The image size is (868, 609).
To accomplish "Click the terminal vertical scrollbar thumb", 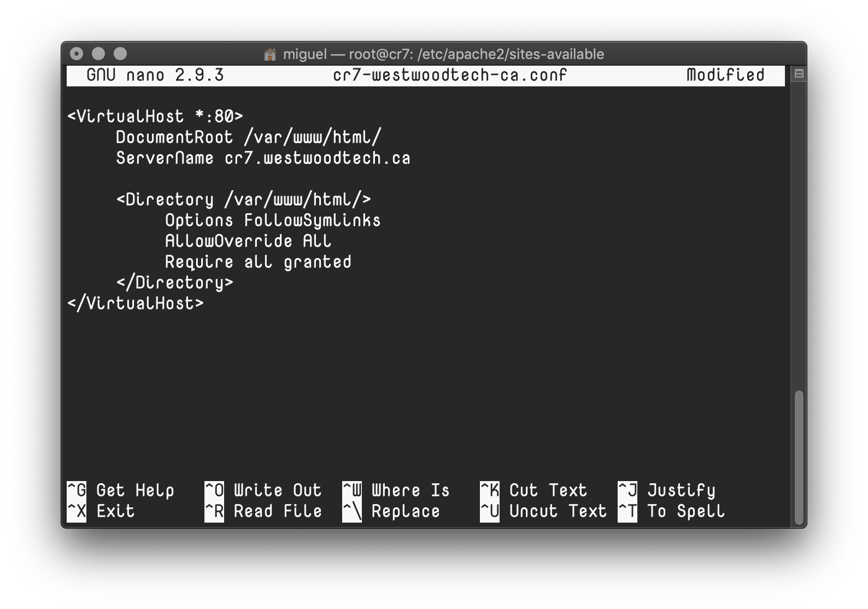I will pos(799,458).
